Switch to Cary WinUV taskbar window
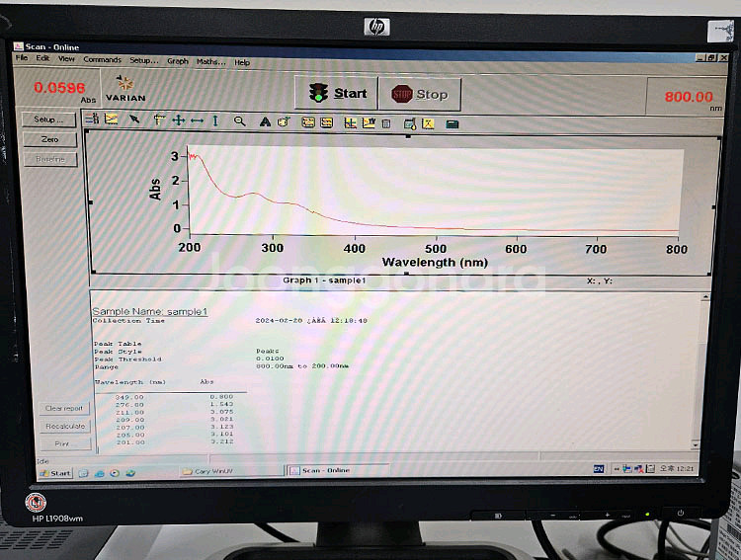Screen dimensions: 741x560 tap(231, 471)
